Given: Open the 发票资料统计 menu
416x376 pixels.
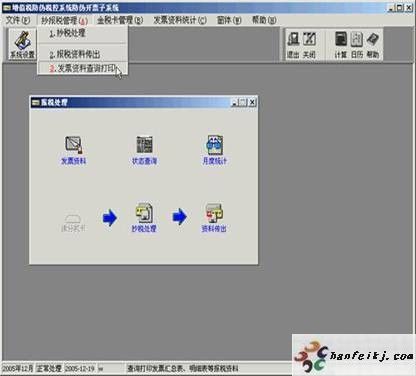Looking at the screenshot, I should click(180, 20).
